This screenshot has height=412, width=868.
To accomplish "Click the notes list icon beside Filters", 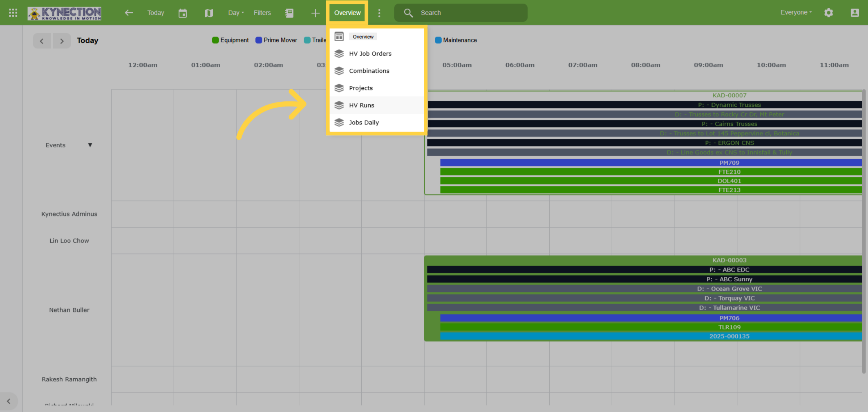I will (289, 13).
